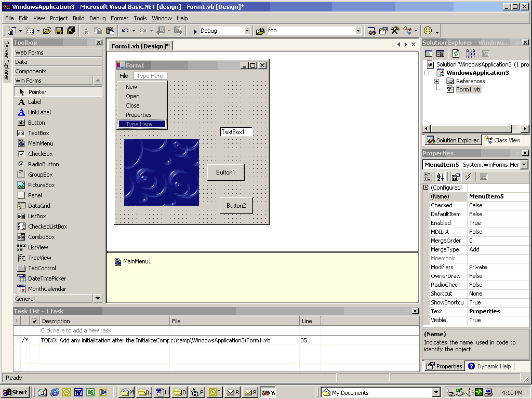Open the Format menu
532x399 pixels.
pyautogui.click(x=119, y=18)
